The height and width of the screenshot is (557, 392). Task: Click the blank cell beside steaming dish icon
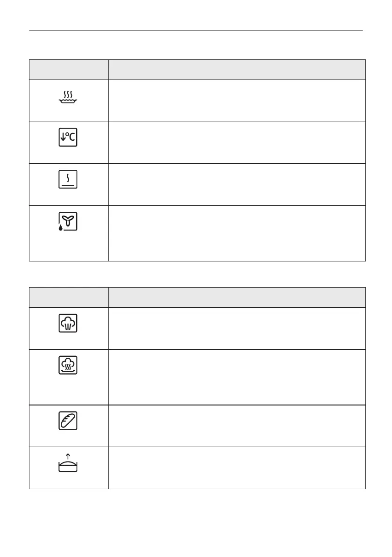[x=237, y=101]
